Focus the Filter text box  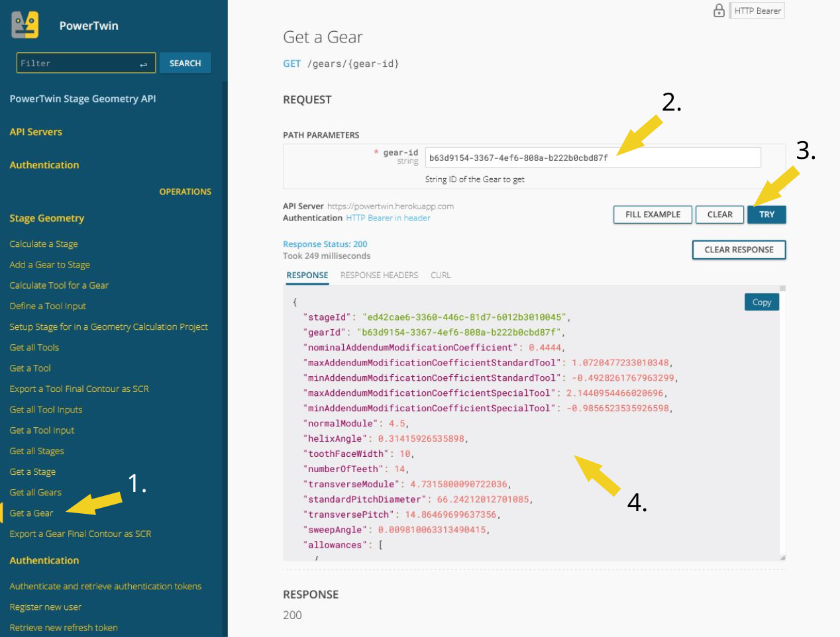pyautogui.click(x=76, y=64)
